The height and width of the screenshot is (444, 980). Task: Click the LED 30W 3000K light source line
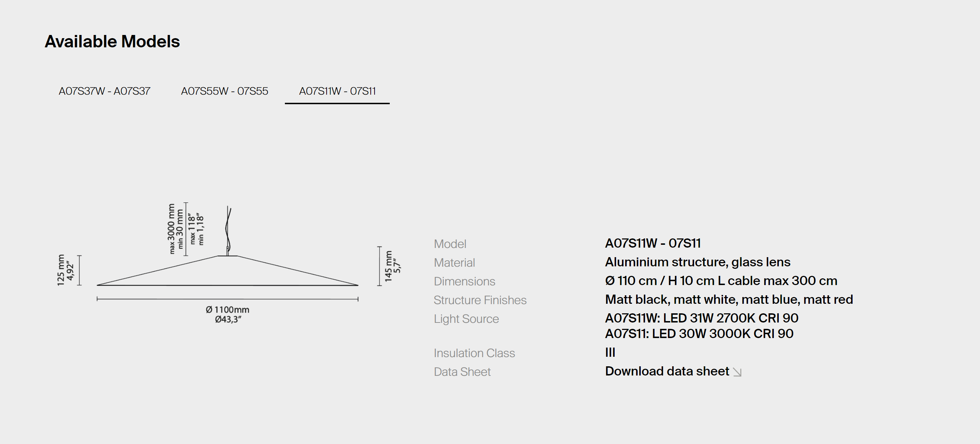[x=699, y=333]
